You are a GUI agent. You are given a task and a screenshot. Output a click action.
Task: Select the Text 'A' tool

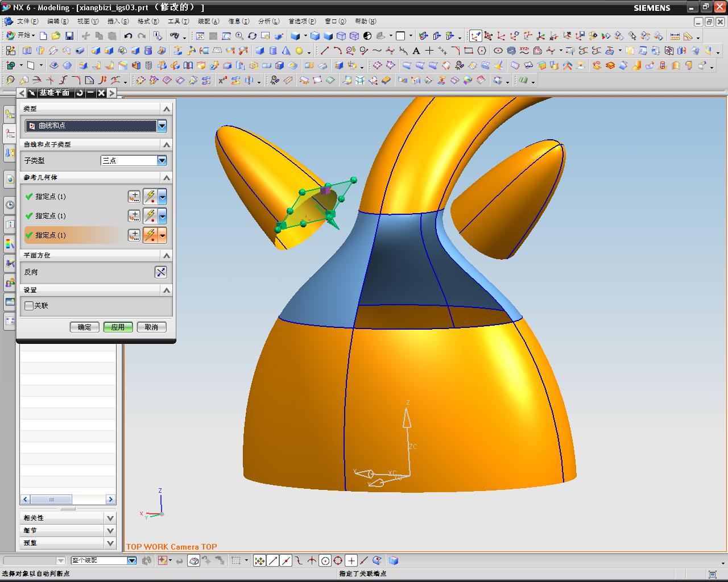coord(416,51)
